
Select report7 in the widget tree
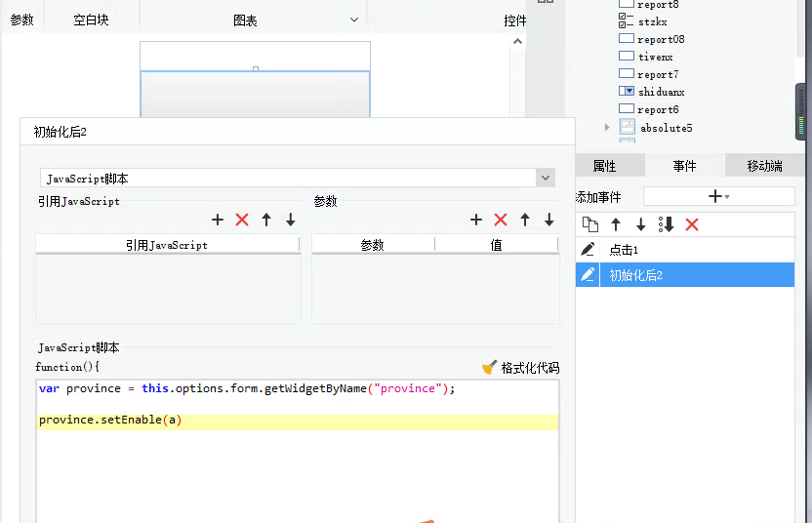(x=658, y=74)
